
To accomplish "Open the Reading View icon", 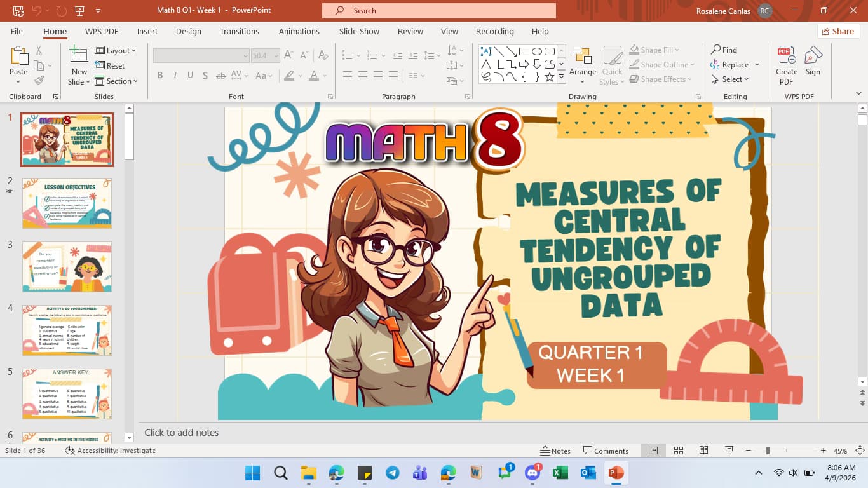I will coord(703,451).
